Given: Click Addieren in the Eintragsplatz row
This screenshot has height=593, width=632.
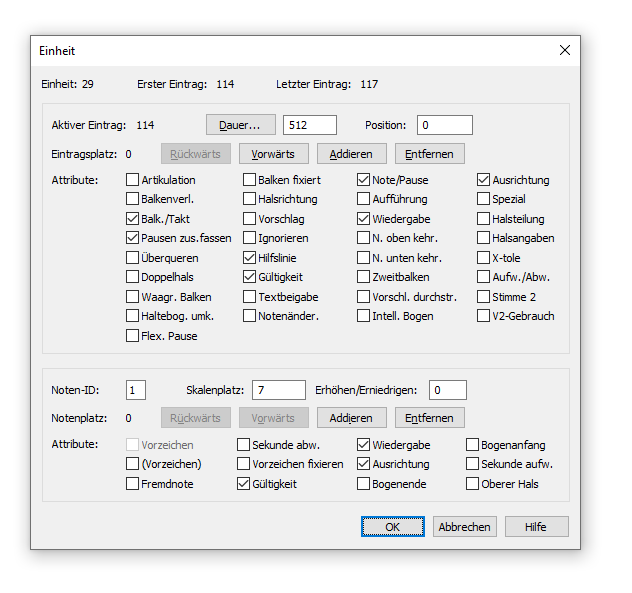Looking at the screenshot, I should pyautogui.click(x=351, y=154).
